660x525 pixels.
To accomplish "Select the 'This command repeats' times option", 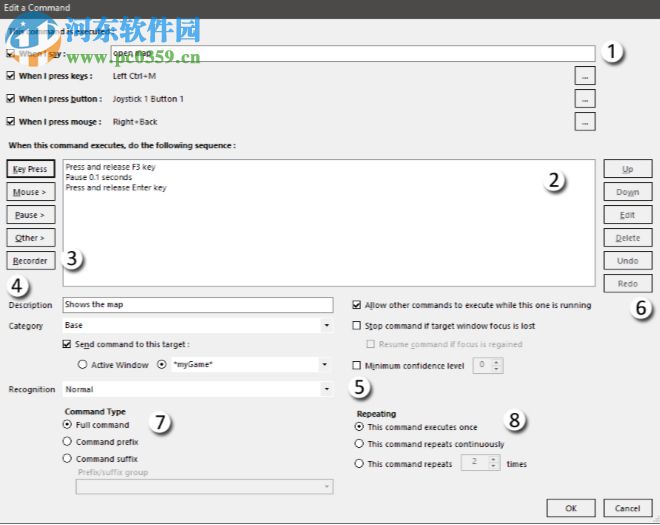I will click(x=359, y=464).
